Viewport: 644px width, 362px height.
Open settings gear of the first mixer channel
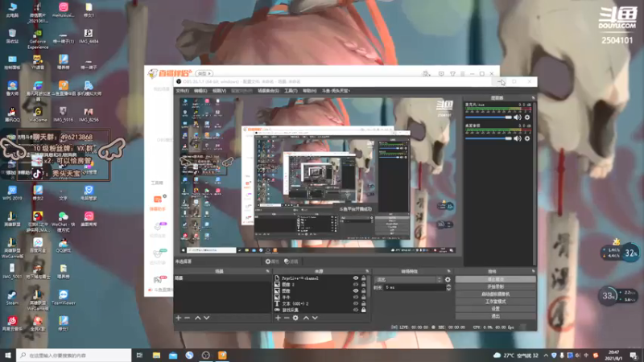(x=527, y=117)
